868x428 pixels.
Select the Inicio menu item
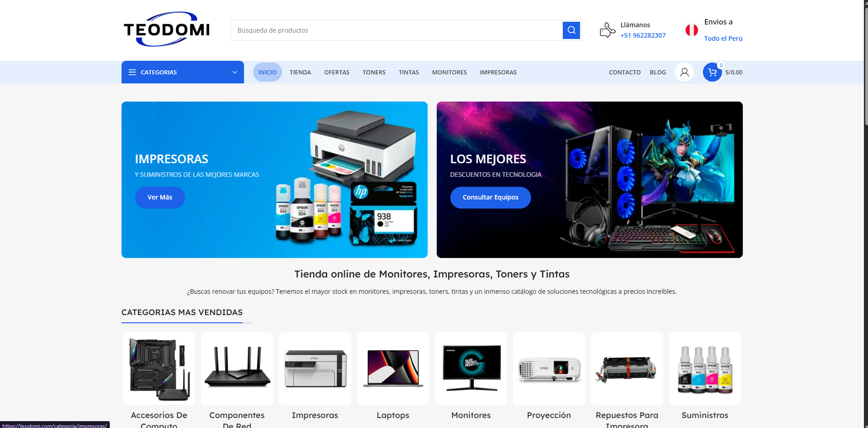tap(268, 72)
